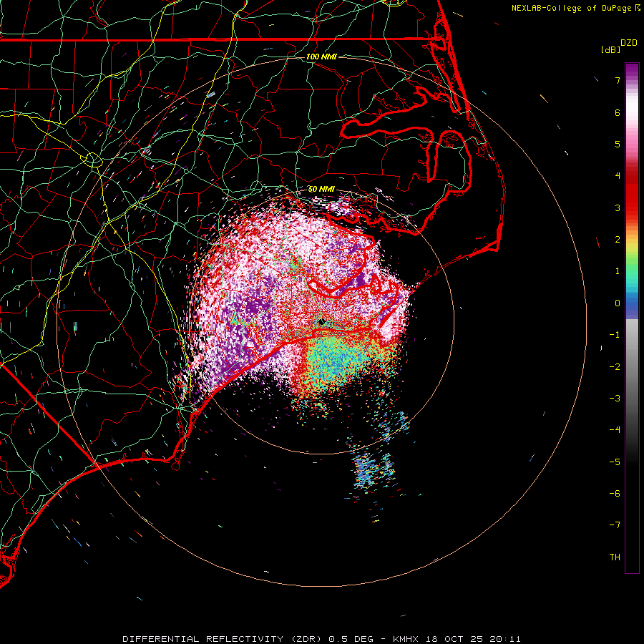Click the legend value -3
Screen dimensions: 644x644
[615, 399]
